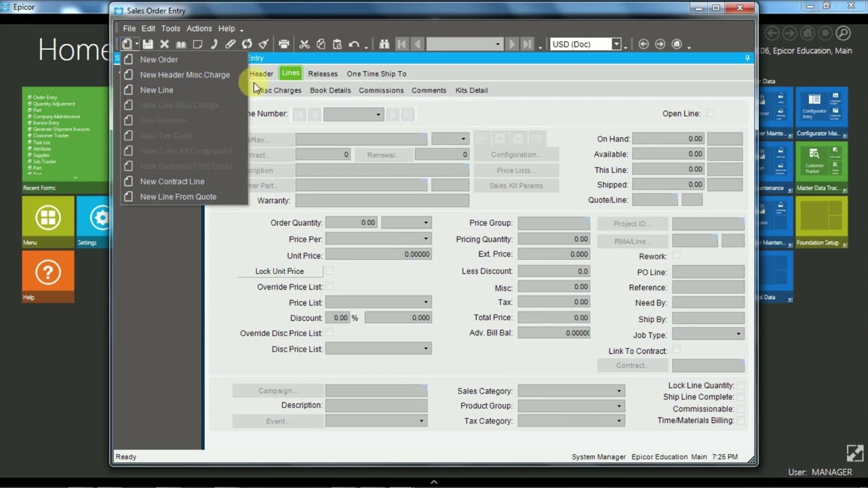Toggle Override Price List checkbox
Image resolution: width=868 pixels, height=488 pixels.
[x=330, y=287]
